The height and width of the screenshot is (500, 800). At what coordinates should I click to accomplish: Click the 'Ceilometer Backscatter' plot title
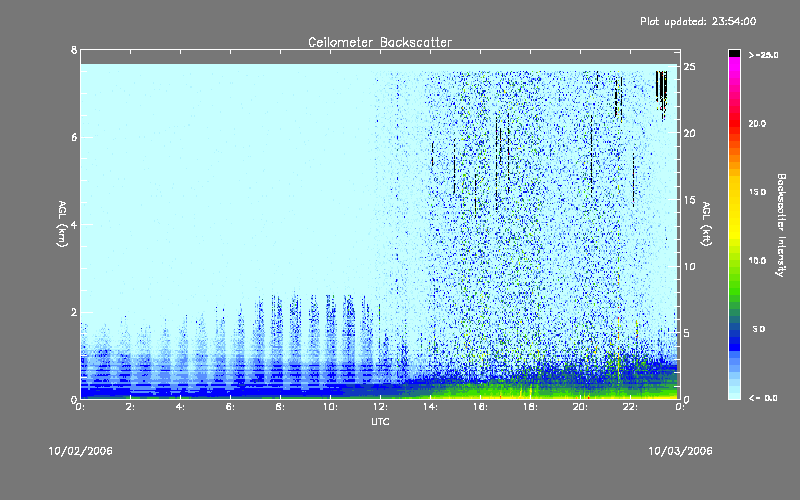380,42
